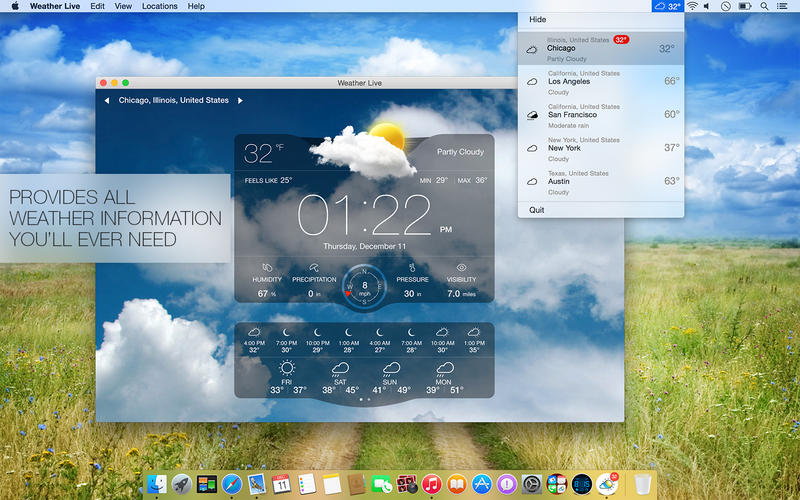Image resolution: width=800 pixels, height=500 pixels.
Task: Open Safari from the Dock
Action: pos(232,485)
